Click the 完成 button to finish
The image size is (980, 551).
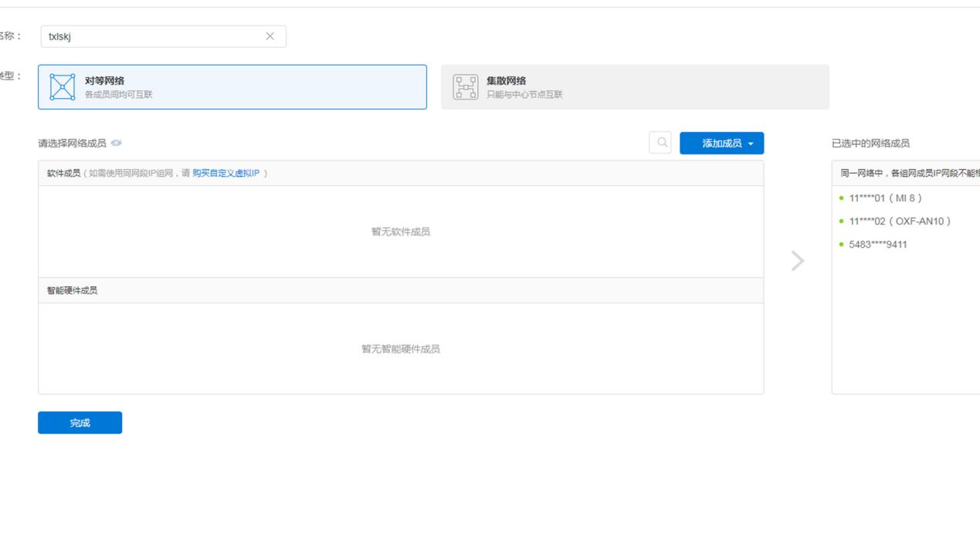(x=80, y=422)
